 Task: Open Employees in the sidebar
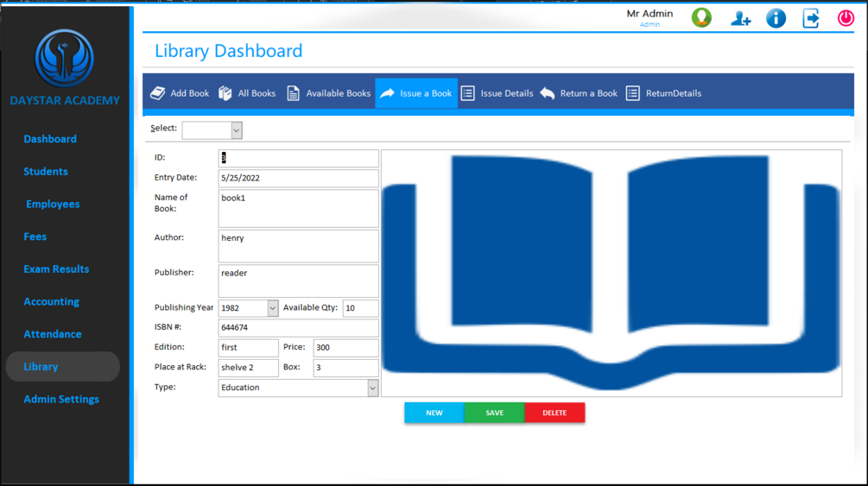(53, 205)
